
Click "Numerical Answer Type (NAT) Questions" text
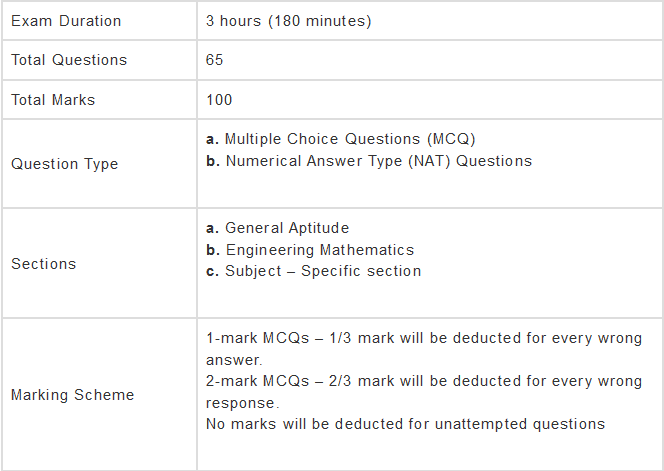point(379,161)
